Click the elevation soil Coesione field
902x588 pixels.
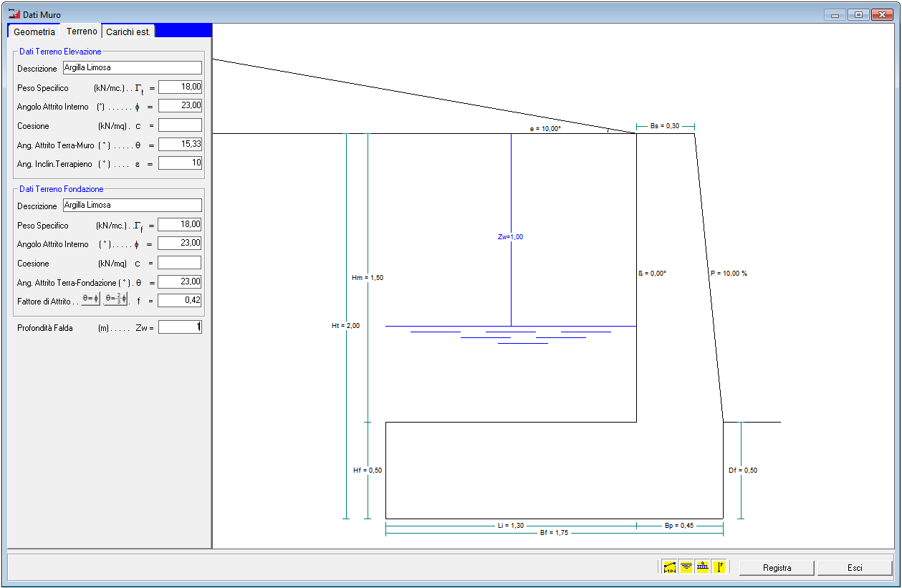[x=181, y=125]
